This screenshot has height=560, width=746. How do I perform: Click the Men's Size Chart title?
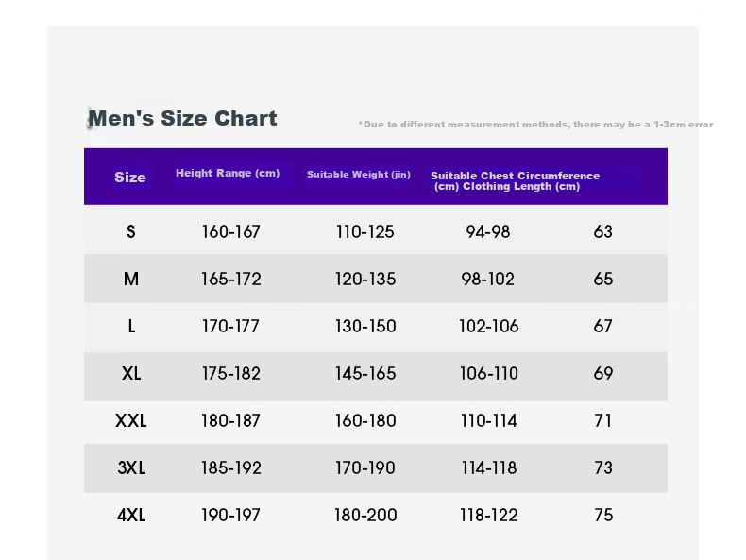(182, 118)
